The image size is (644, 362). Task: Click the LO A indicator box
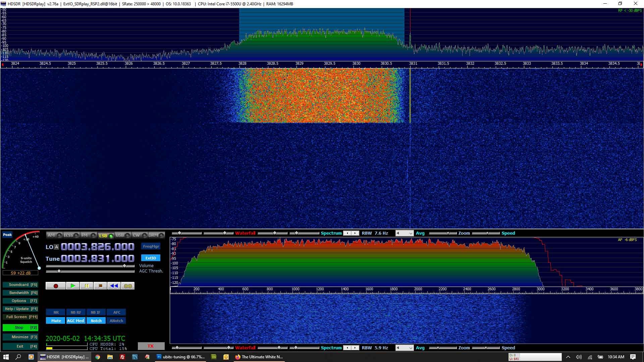56,247
